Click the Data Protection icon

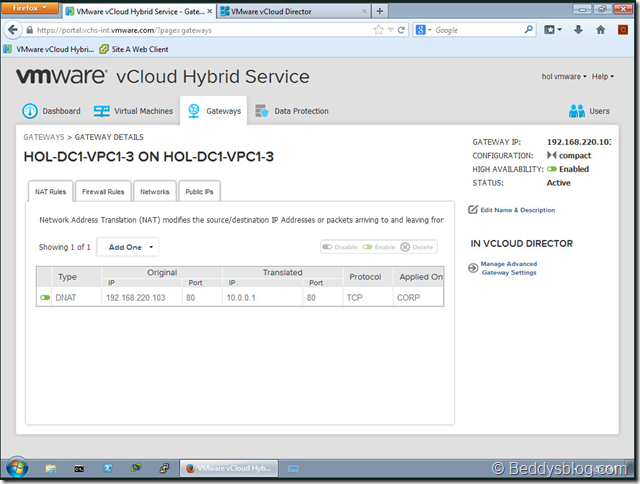click(x=261, y=111)
